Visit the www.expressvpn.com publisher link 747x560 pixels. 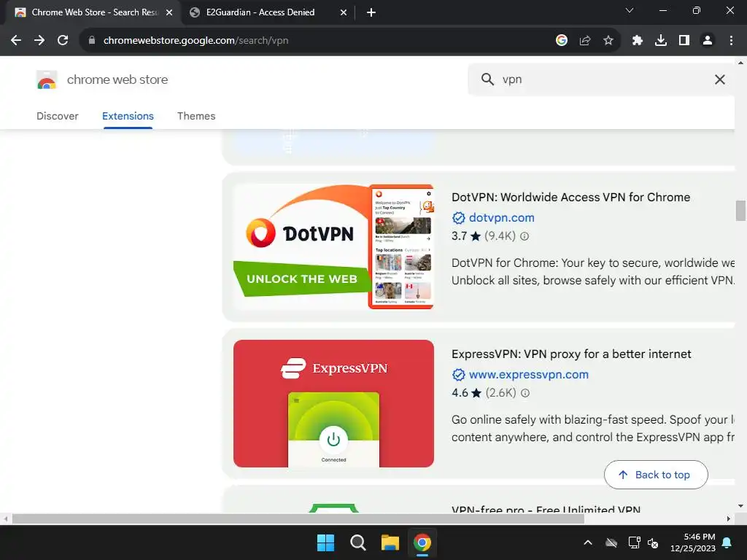click(x=529, y=375)
